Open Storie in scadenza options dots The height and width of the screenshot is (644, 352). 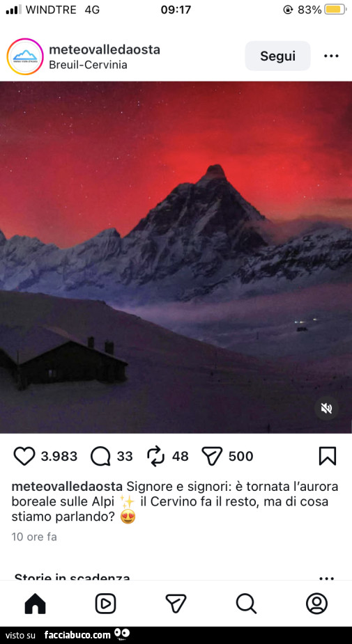click(326, 577)
